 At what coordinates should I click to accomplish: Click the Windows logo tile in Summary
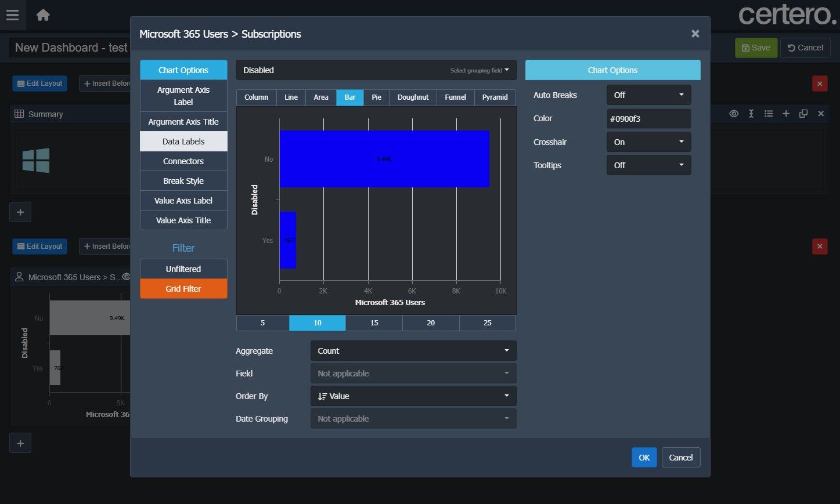(x=36, y=160)
